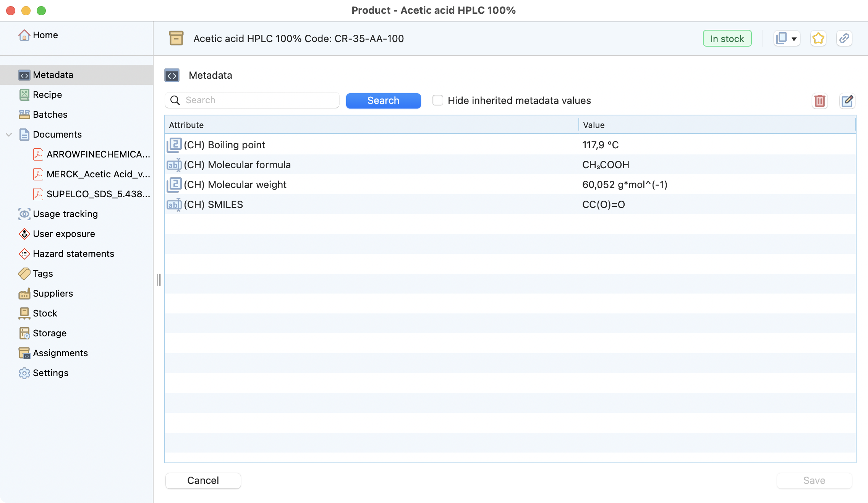Click the edit metadata pencil icon
Viewport: 868px width, 503px height.
click(x=847, y=101)
